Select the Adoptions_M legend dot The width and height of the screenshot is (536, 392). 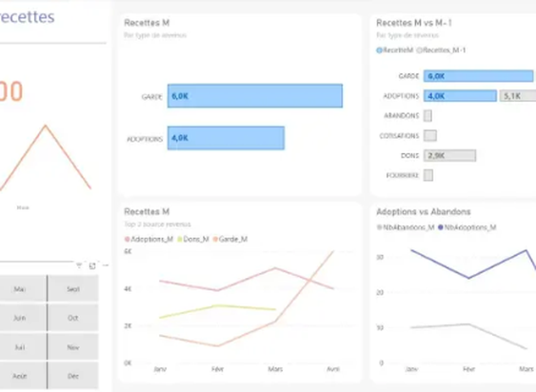pyautogui.click(x=128, y=239)
